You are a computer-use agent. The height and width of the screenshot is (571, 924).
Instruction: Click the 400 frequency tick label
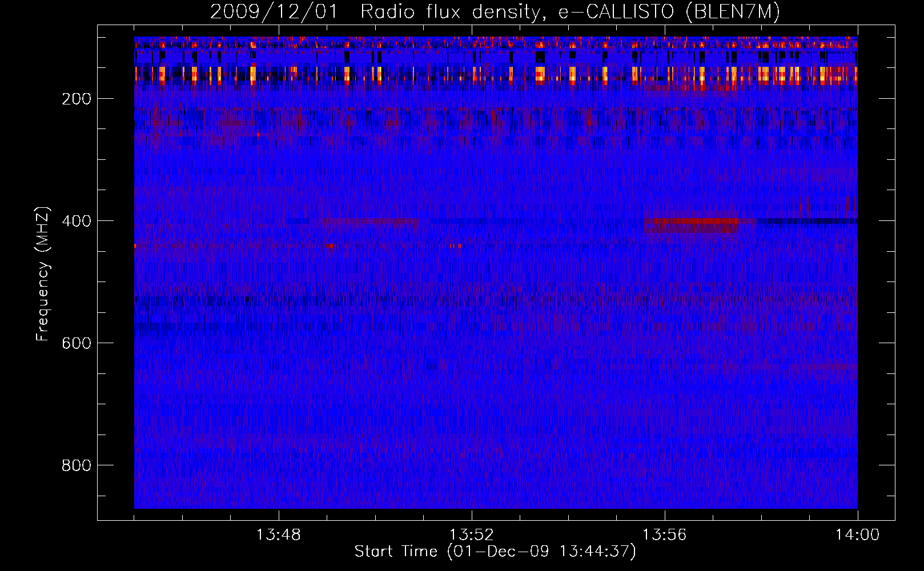pos(77,221)
